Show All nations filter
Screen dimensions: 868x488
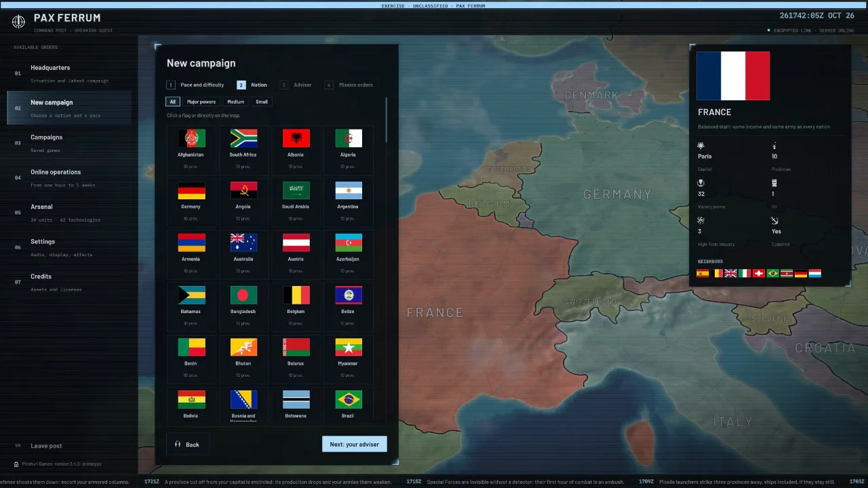tap(173, 102)
